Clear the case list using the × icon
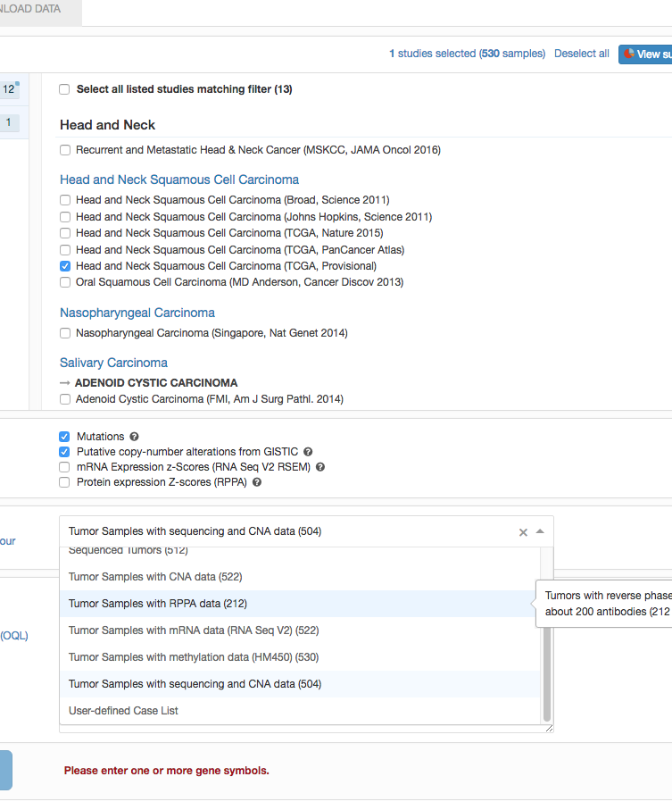Image resolution: width=672 pixels, height=810 pixels. (x=523, y=532)
